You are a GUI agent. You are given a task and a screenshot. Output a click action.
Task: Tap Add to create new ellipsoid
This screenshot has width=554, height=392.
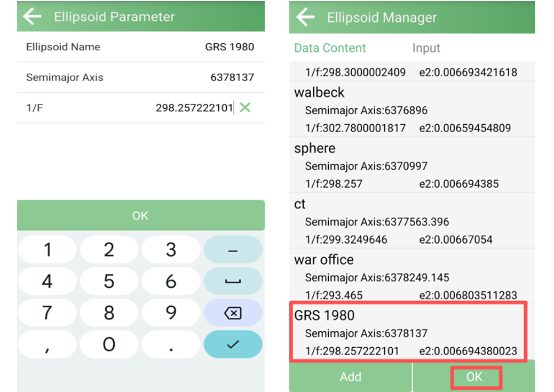coord(350,377)
